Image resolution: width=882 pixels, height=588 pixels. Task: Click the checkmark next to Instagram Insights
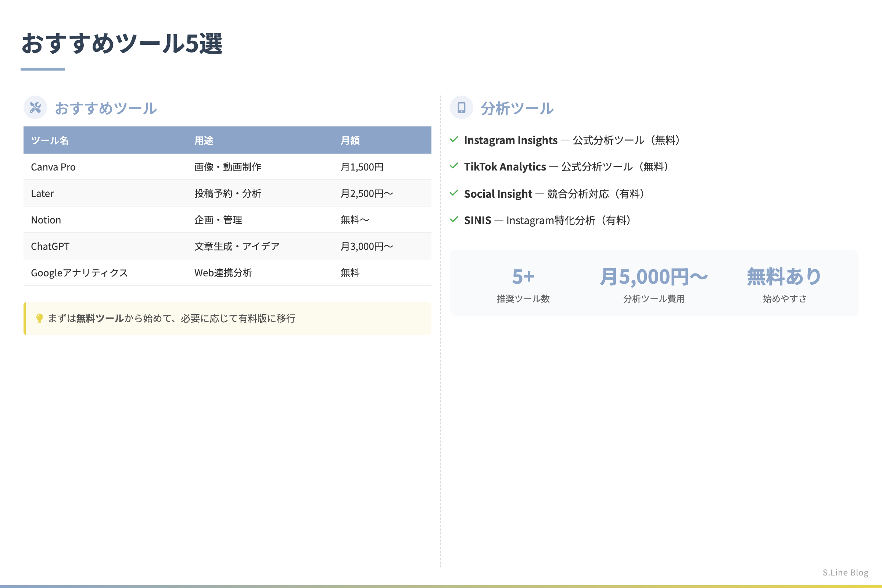[454, 140]
